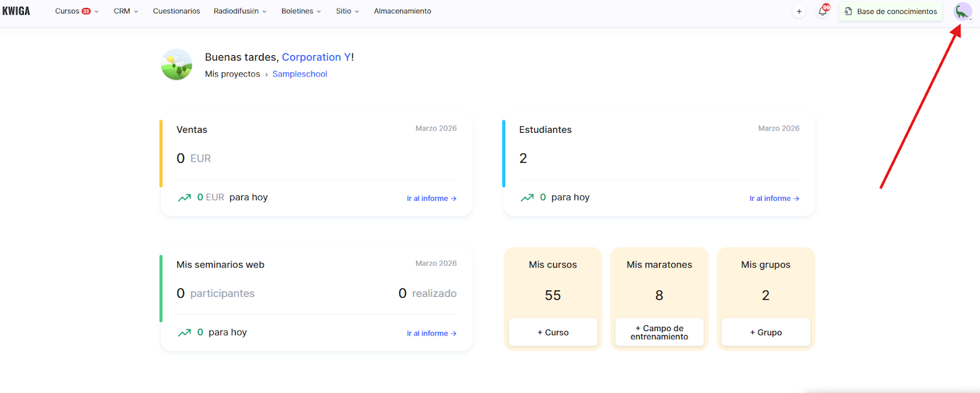Expand the Boletines menu
Screen dimensions: 980x393
pyautogui.click(x=301, y=11)
